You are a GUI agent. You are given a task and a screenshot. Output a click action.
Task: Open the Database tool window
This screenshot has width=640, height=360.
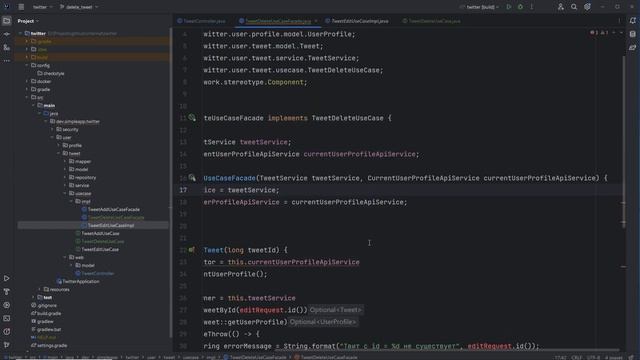click(633, 34)
